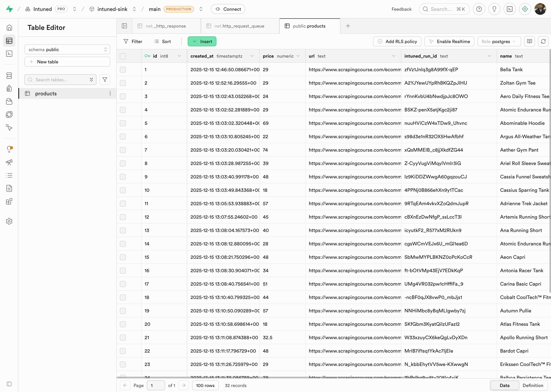Expand the id column header menu
This screenshot has height=392, width=551.
[x=179, y=56]
